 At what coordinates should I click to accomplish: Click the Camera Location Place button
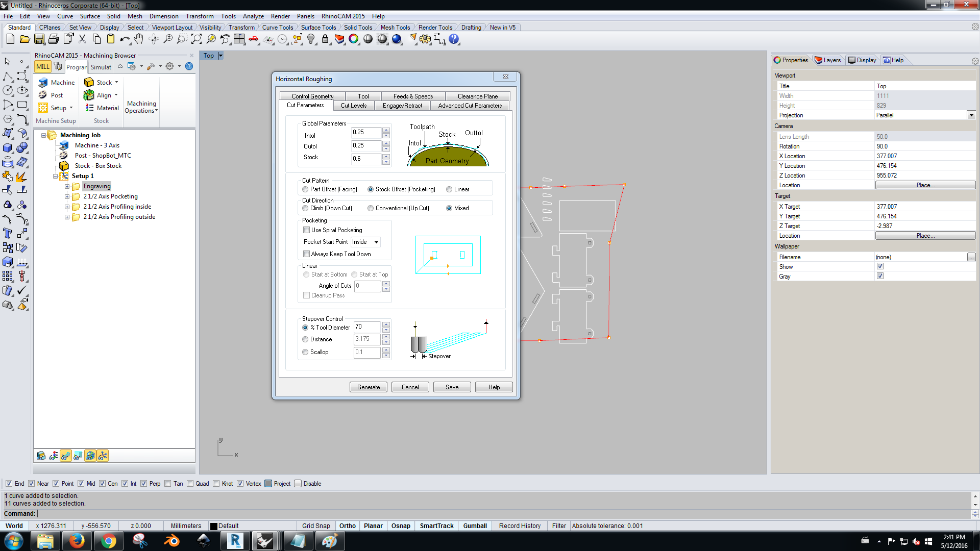pyautogui.click(x=925, y=185)
